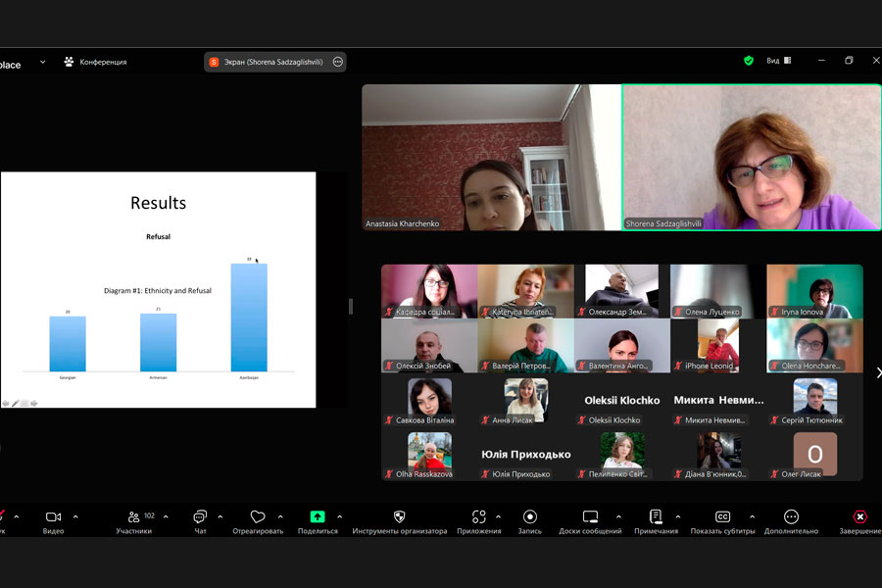Open screen share options ellipsis button
Viewport: 882px width, 588px height.
tap(337, 62)
